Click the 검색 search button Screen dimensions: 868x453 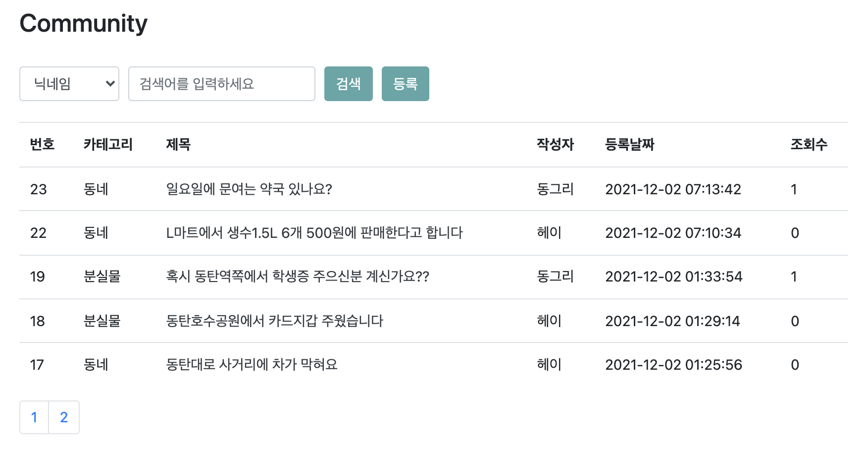(x=348, y=83)
